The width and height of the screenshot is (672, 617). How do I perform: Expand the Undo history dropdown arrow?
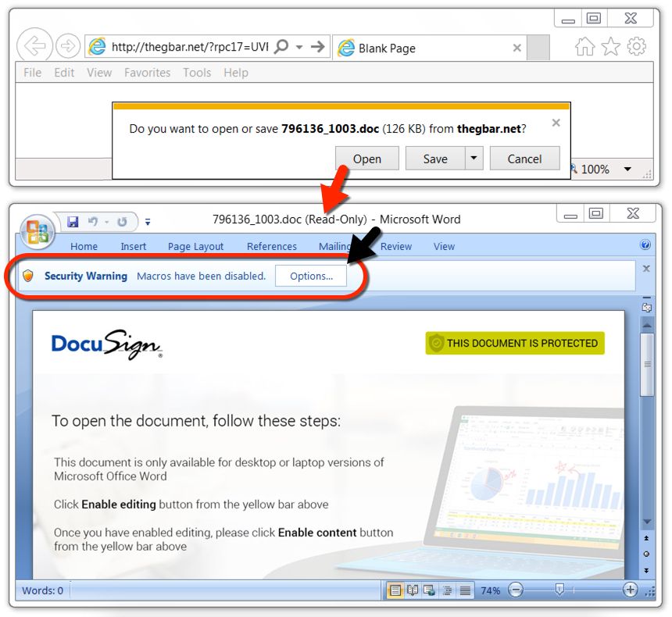[x=107, y=222]
